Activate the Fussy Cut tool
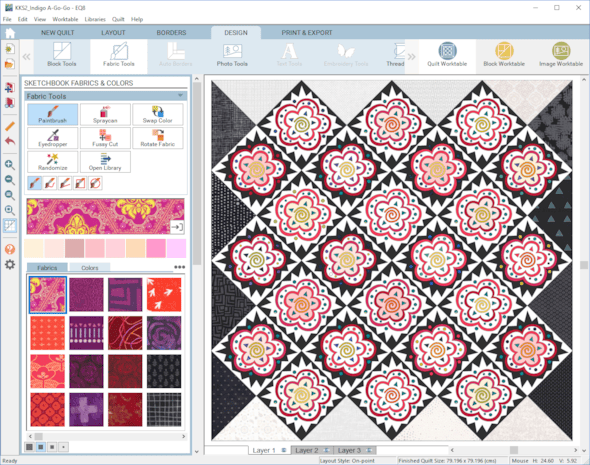 105,138
